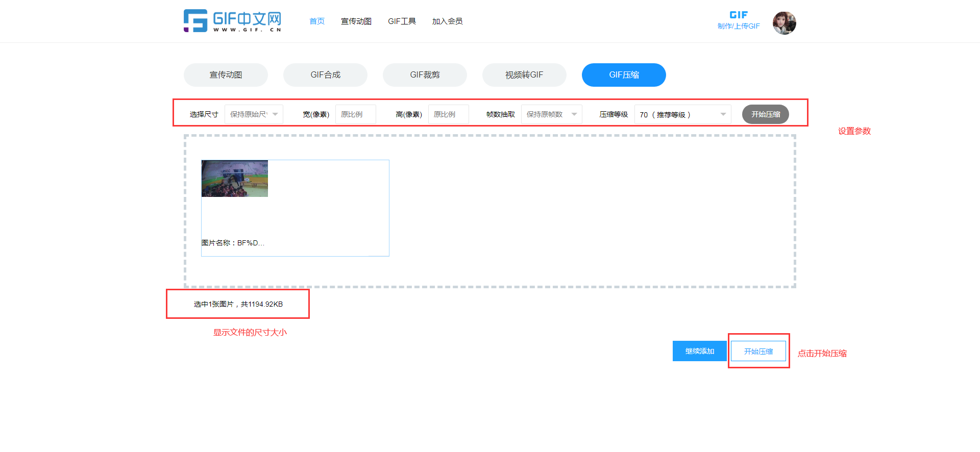The height and width of the screenshot is (452, 980).
Task: Expand the 帧数抽取 dropdown
Action: pos(551,114)
